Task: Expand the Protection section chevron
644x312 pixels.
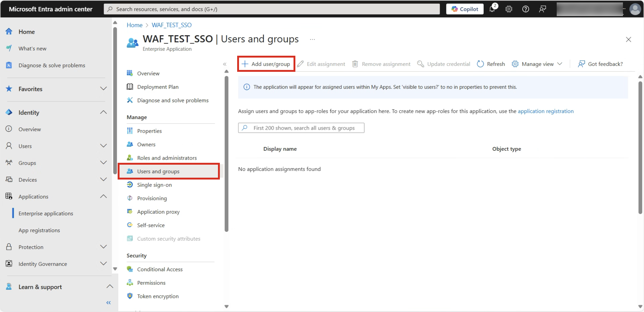Action: click(103, 247)
